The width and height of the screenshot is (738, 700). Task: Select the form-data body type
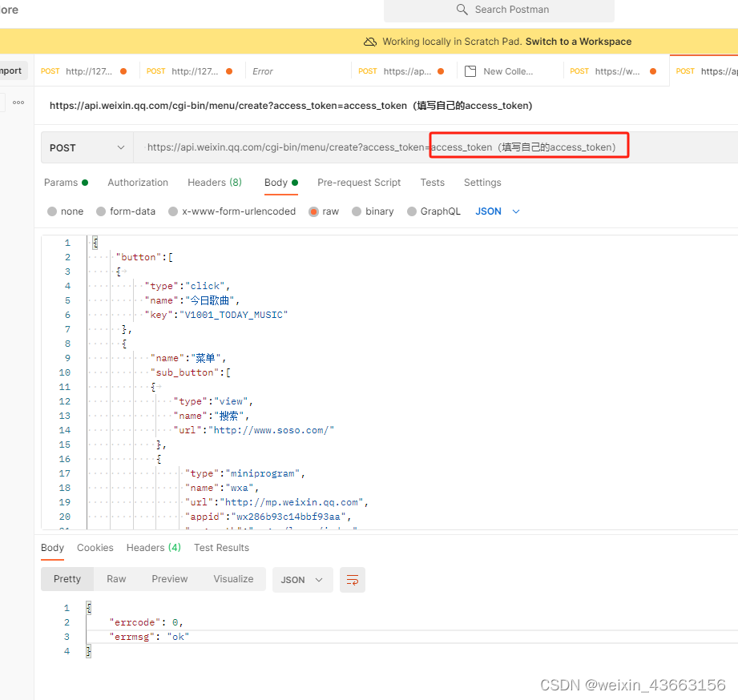[x=126, y=211]
